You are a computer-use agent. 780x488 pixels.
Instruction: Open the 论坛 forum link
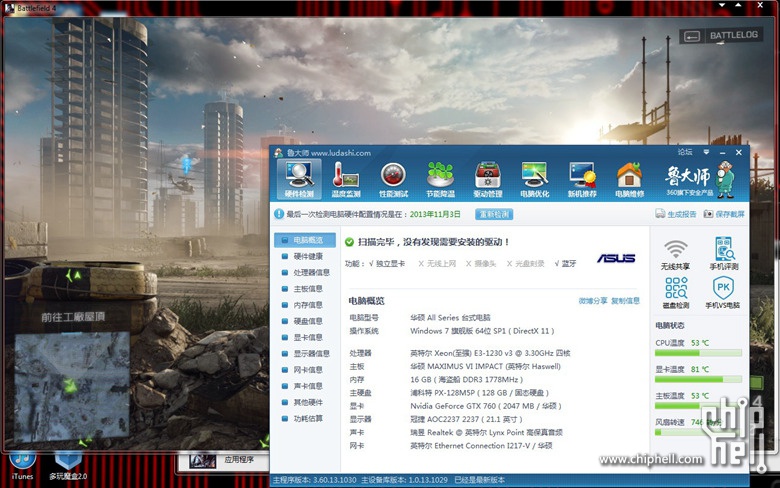[x=684, y=152]
